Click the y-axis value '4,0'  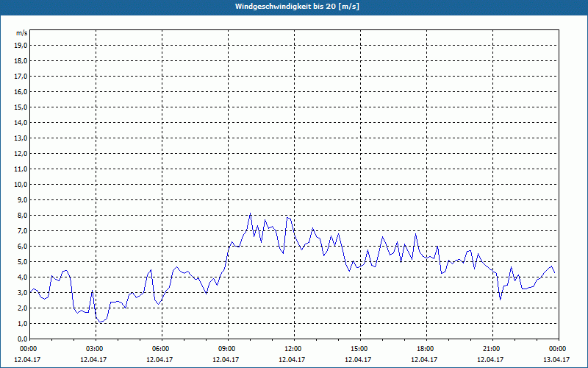click(23, 277)
